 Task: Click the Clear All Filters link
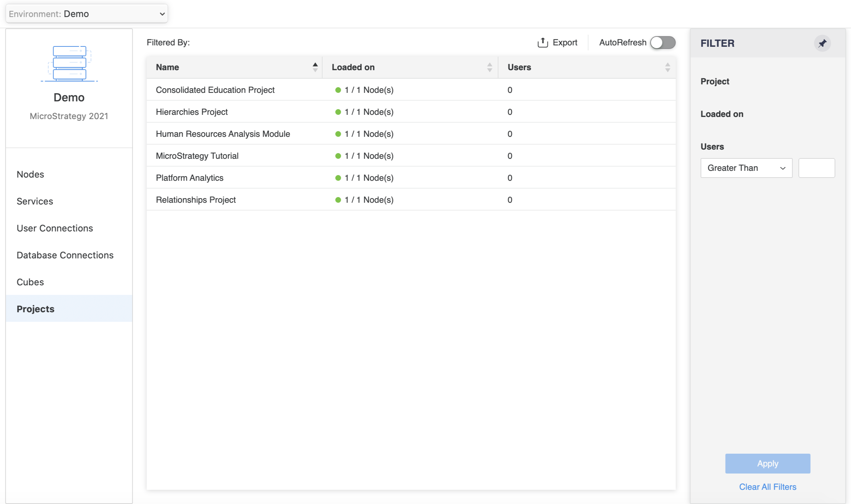click(x=767, y=487)
